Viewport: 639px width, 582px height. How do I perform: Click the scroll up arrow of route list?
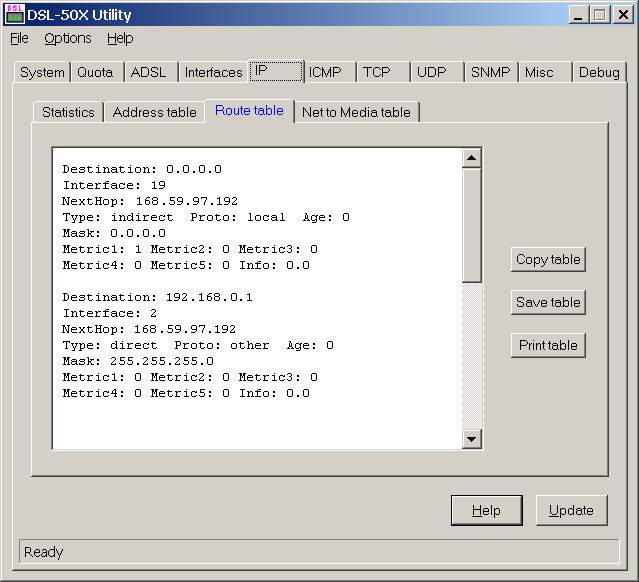[472, 158]
